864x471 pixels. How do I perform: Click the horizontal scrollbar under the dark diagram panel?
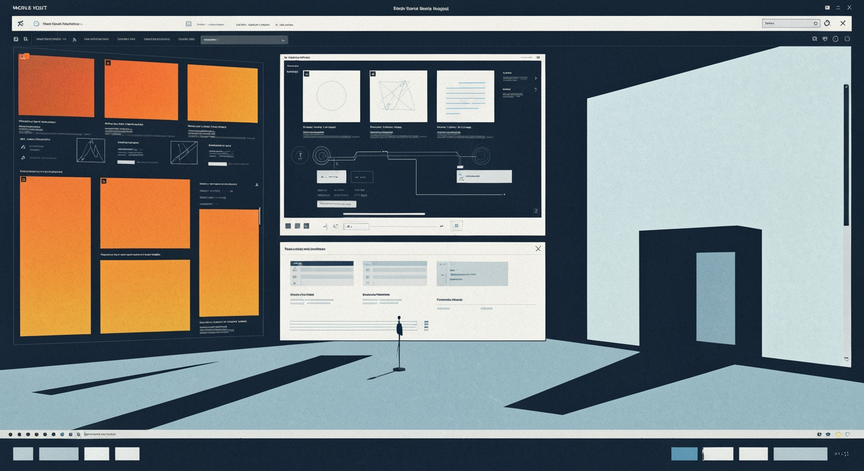tap(384, 214)
